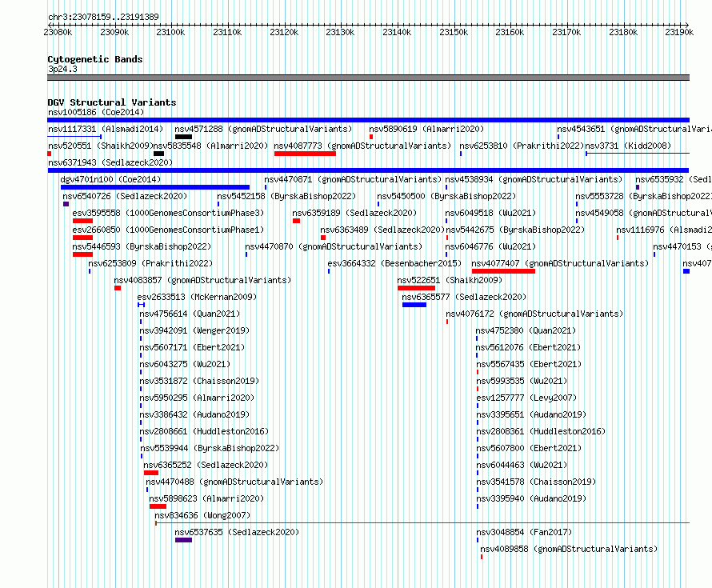Click the nsv4077407 red variant bar
The height and width of the screenshot is (588, 712).
(x=503, y=271)
